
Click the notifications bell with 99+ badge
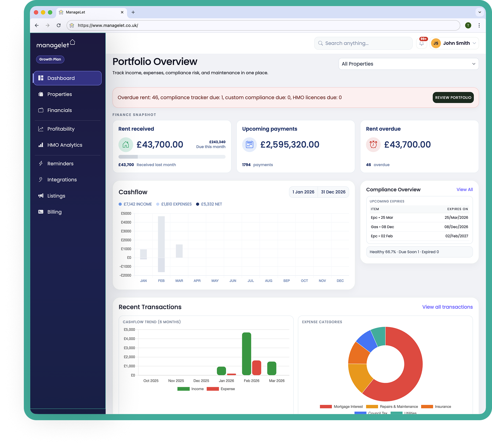click(x=422, y=43)
